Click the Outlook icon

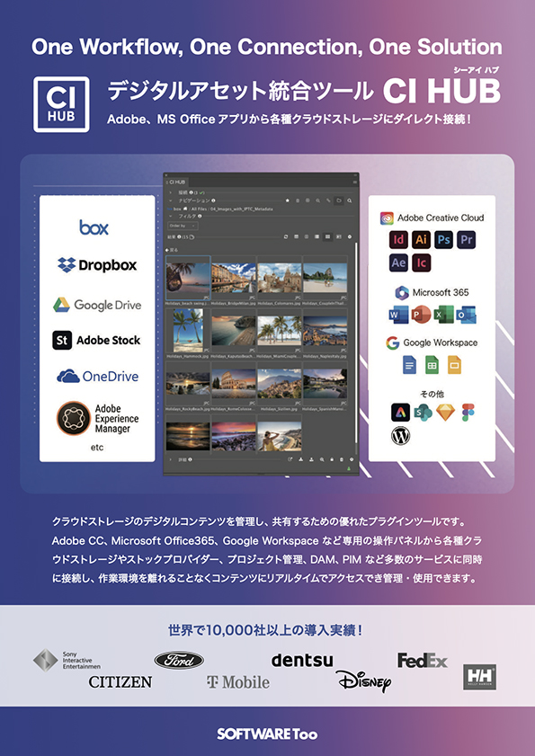pos(466,315)
